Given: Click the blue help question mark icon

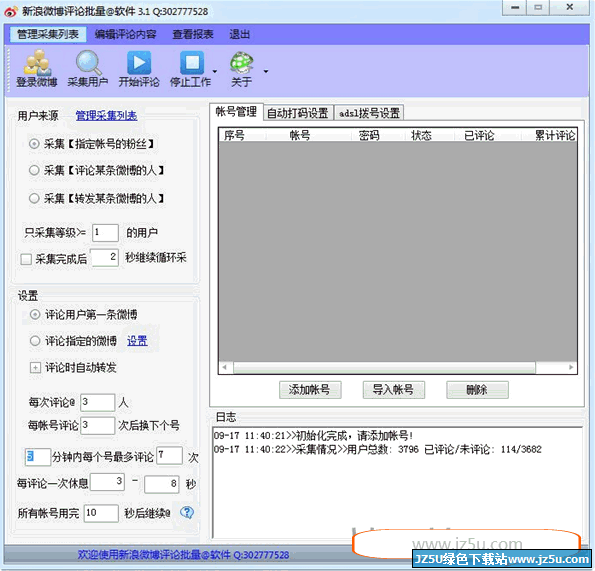Looking at the screenshot, I should (x=187, y=513).
